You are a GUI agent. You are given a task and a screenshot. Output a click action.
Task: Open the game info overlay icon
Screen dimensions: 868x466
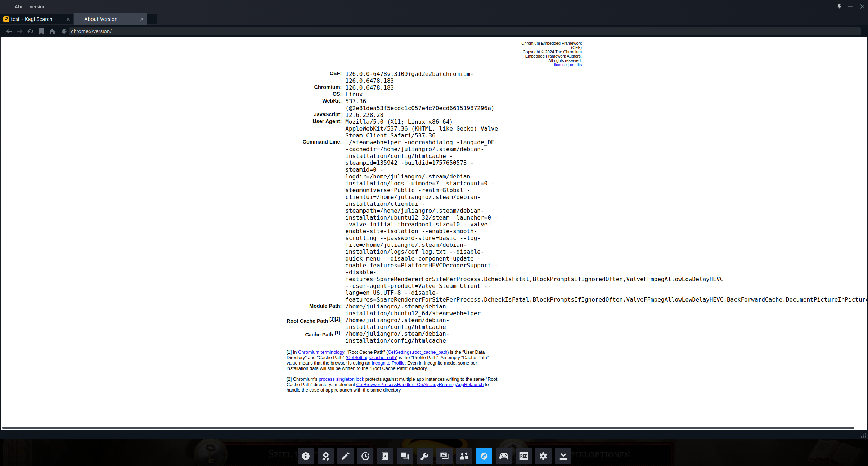(306, 456)
